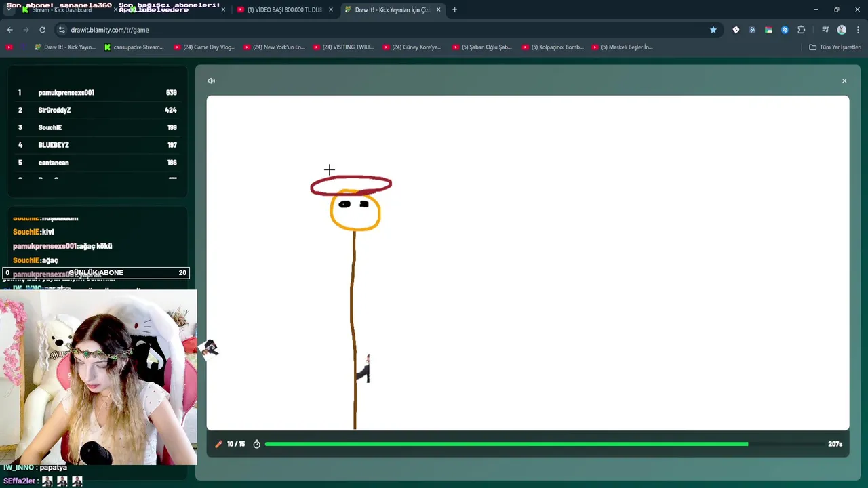
Task: Open VISITING TWILI bookmark
Action: [x=343, y=47]
